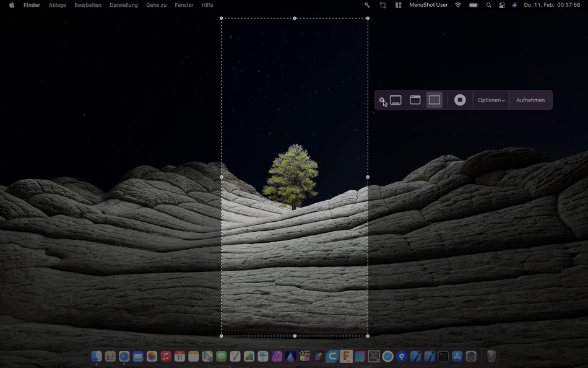Launch Numbers from the Dock
This screenshot has width=588, height=368.
(249, 356)
